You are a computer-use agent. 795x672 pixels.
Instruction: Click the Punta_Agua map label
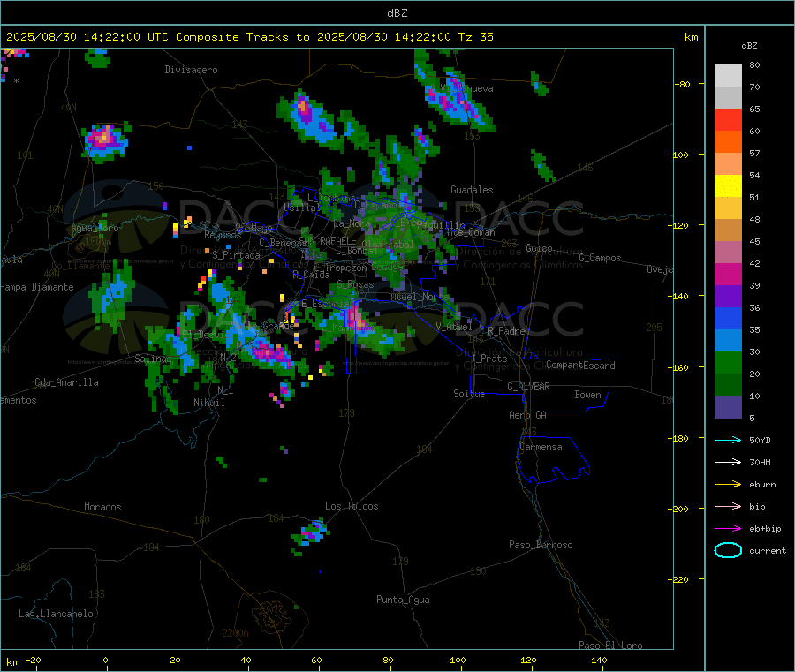(403, 600)
